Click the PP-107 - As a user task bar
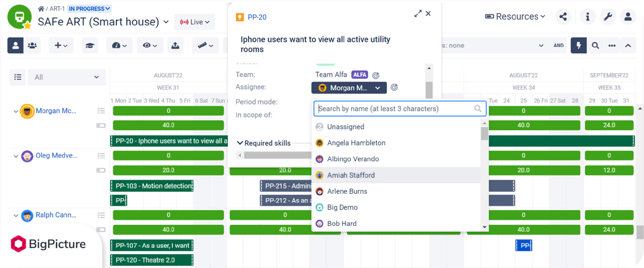 tap(152, 245)
